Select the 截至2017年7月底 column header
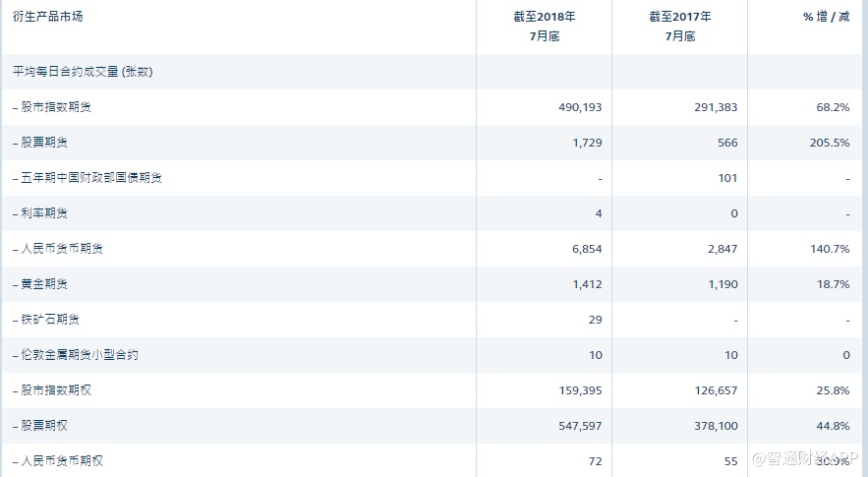868x477 pixels. (x=679, y=27)
